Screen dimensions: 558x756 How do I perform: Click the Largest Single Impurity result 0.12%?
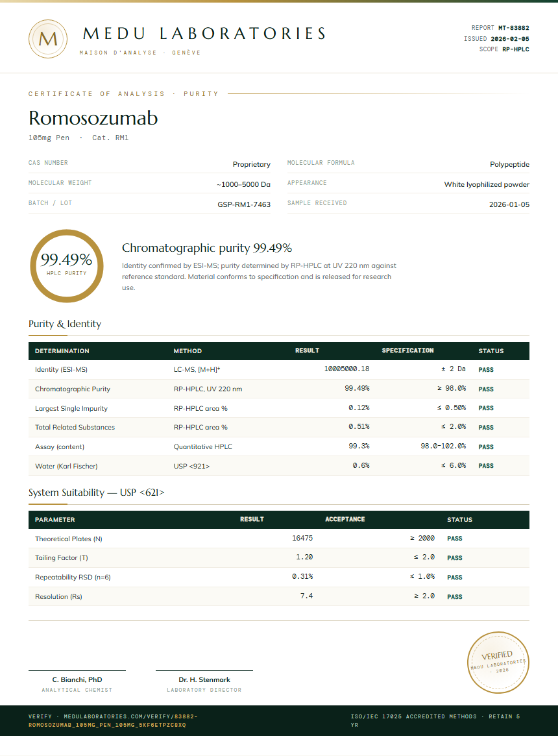[359, 408]
